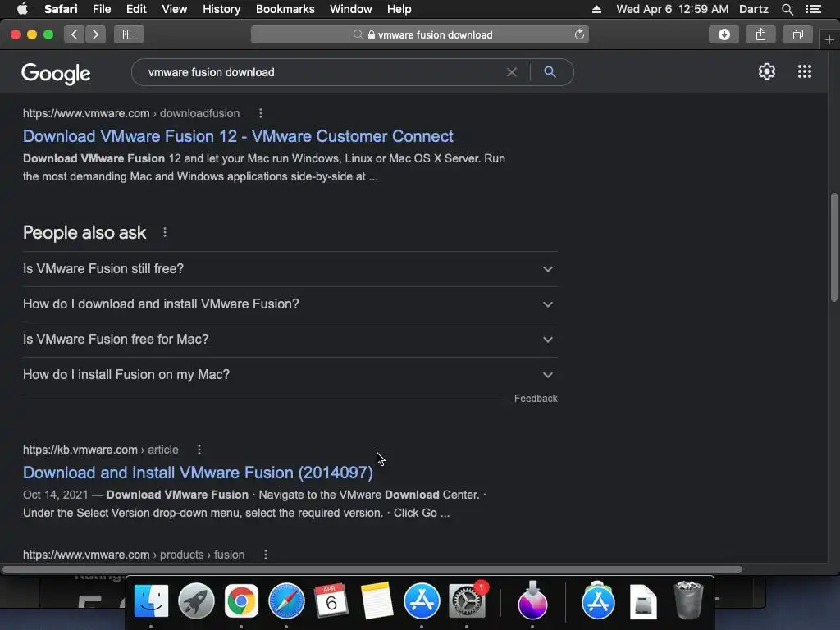This screenshot has height=630, width=840.
Task: Click the horizontal page scrollbar
Action: (372, 569)
